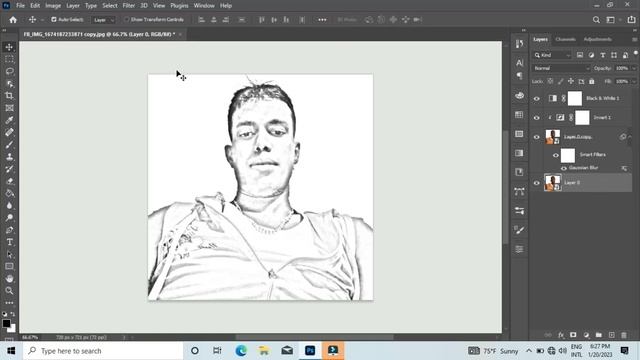Click the foreground color swatch
Viewport: 640px width, 360px height.
tap(6, 323)
